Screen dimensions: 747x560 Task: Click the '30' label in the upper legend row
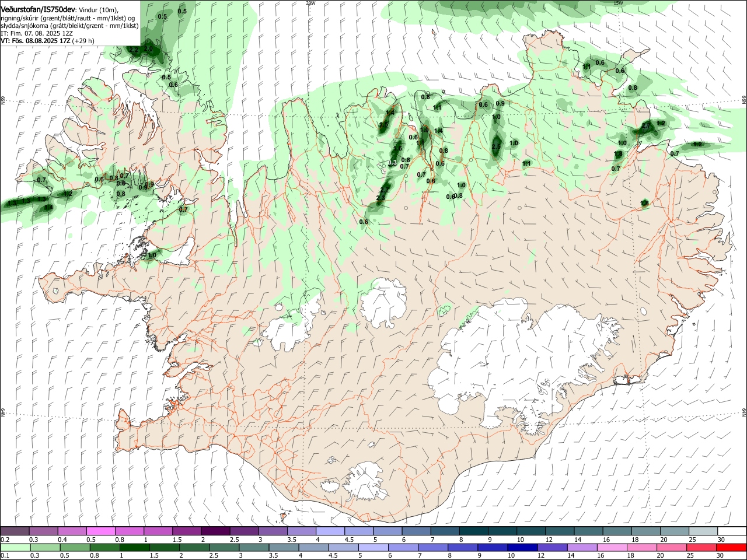point(721,540)
